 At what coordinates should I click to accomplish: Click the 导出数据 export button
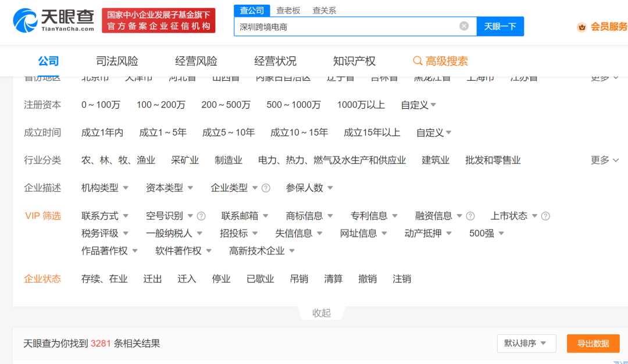(593, 343)
